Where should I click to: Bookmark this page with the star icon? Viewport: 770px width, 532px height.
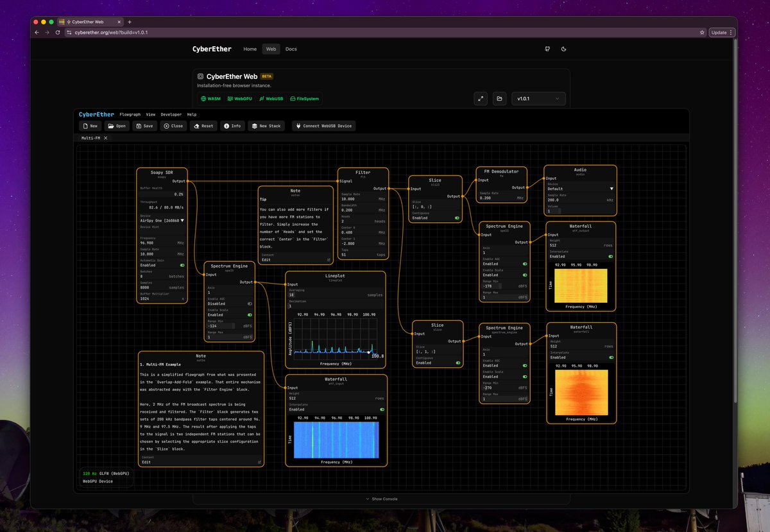pyautogui.click(x=702, y=32)
